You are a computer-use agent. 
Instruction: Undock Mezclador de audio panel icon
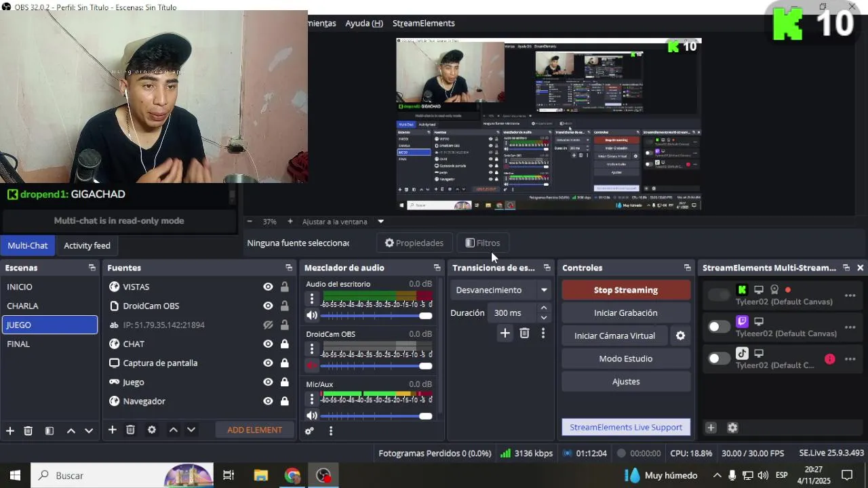437,268
